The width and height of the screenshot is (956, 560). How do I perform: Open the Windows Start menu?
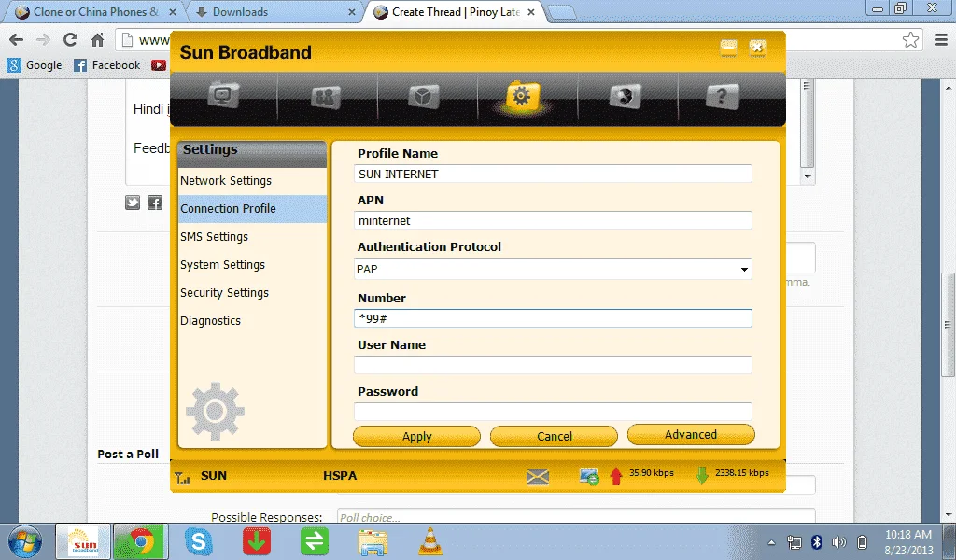click(24, 541)
